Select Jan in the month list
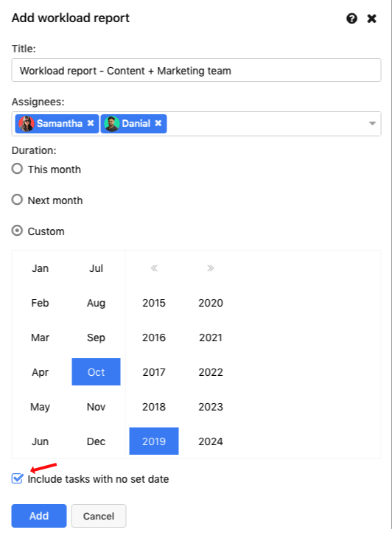 coord(40,268)
